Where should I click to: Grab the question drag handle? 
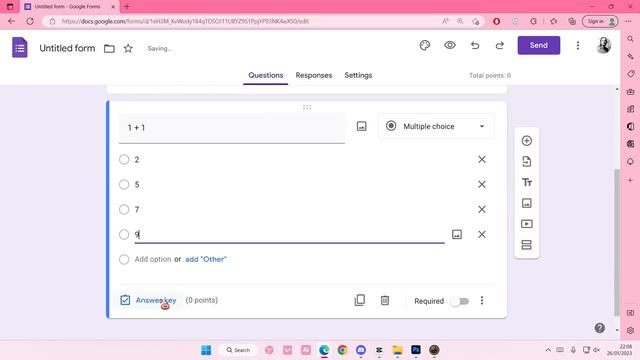point(307,107)
